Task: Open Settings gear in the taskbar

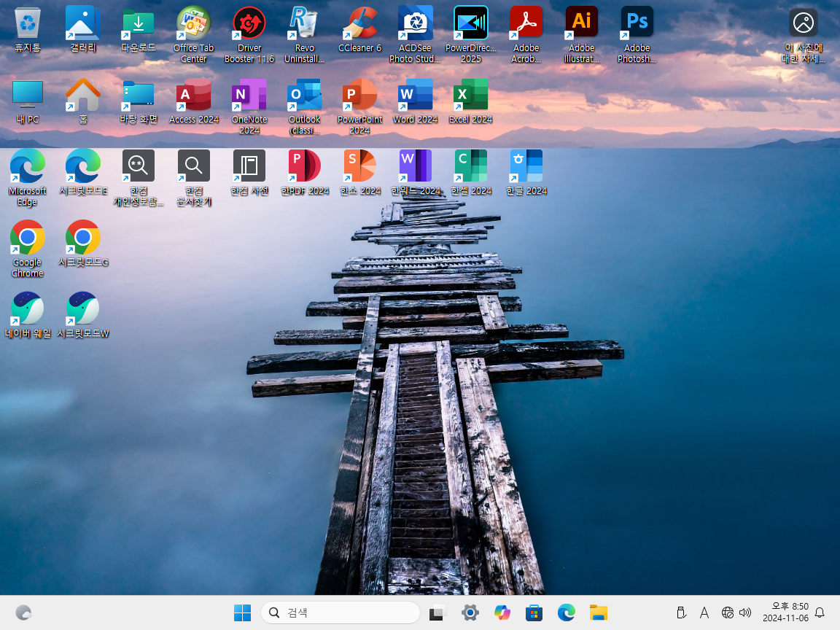Action: tap(470, 612)
